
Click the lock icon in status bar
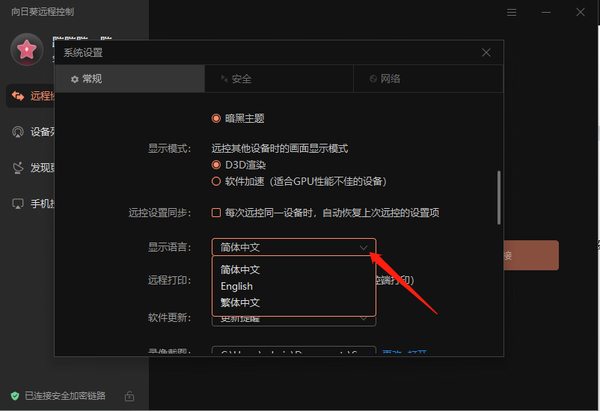coord(130,395)
